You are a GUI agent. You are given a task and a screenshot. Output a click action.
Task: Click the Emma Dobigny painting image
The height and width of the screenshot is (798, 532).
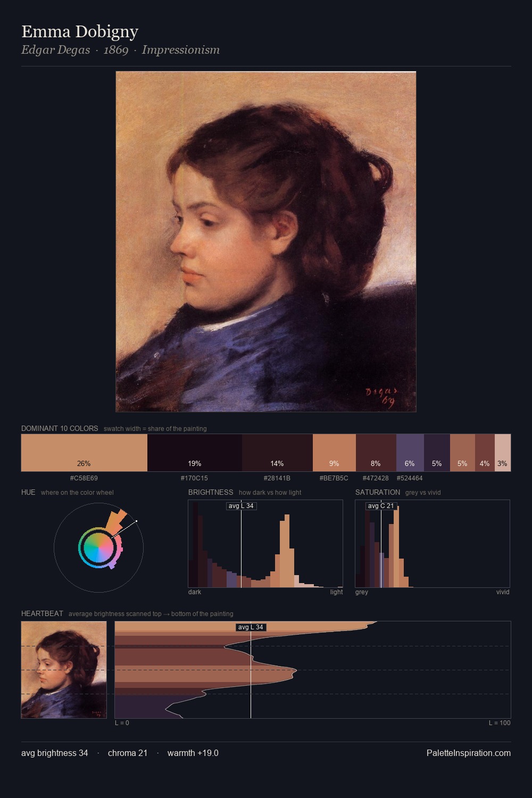[x=266, y=242]
